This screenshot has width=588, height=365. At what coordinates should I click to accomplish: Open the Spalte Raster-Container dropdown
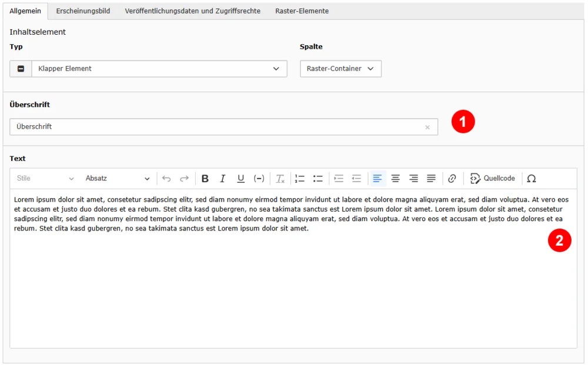(340, 69)
